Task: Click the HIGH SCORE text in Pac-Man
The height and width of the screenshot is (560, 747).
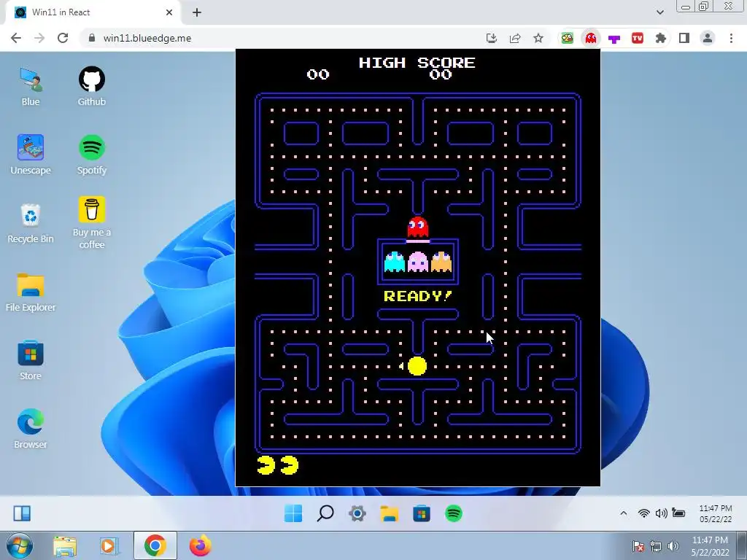Action: 417,63
